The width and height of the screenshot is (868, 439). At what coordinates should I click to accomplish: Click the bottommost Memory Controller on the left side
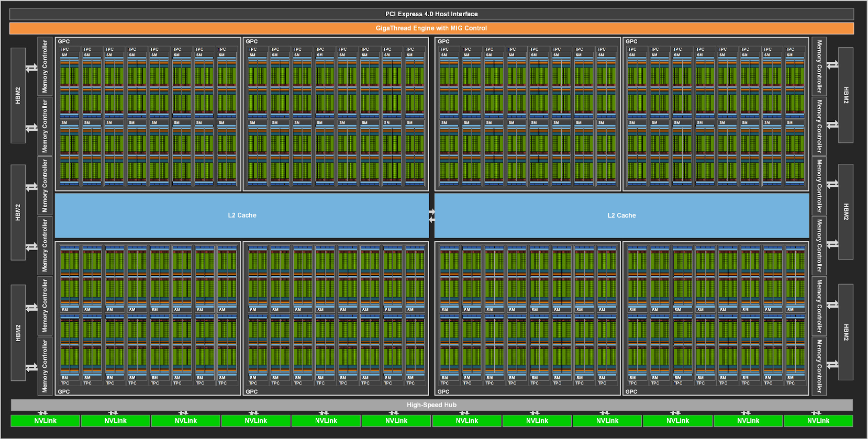coord(44,366)
